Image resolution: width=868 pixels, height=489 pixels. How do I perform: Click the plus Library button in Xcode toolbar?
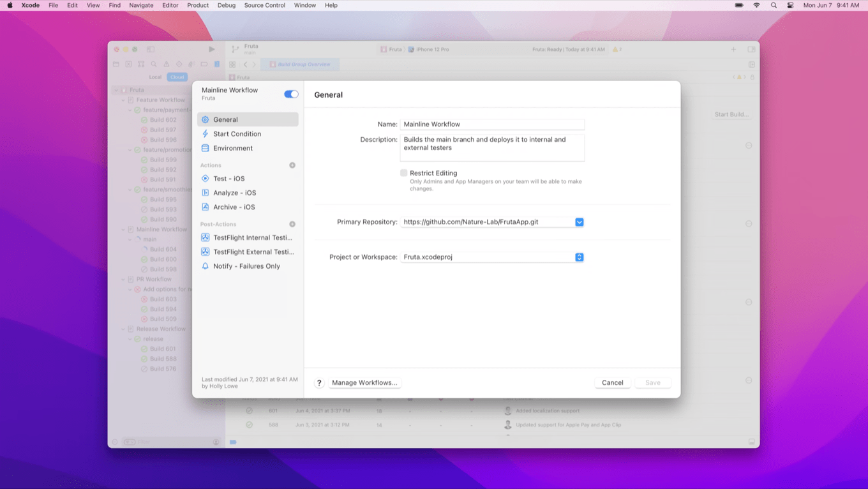733,49
